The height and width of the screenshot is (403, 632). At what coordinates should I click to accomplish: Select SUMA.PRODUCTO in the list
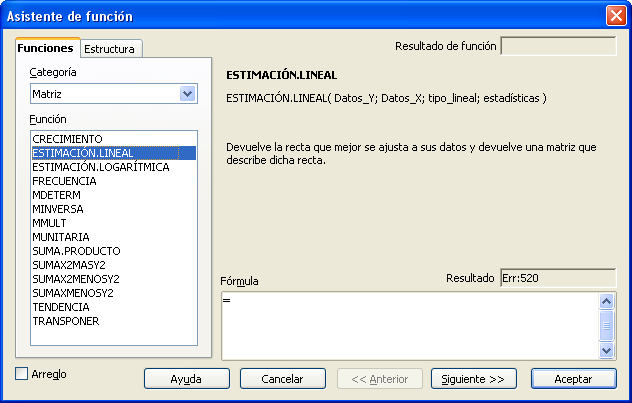tap(76, 251)
